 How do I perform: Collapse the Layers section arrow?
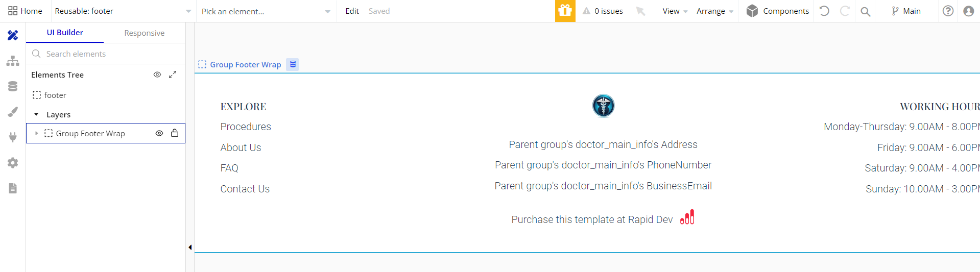36,114
